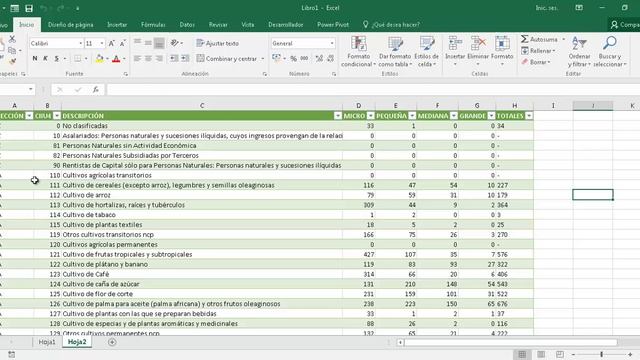640x360 pixels.
Task: Align text to the left
Action: (x=137, y=59)
